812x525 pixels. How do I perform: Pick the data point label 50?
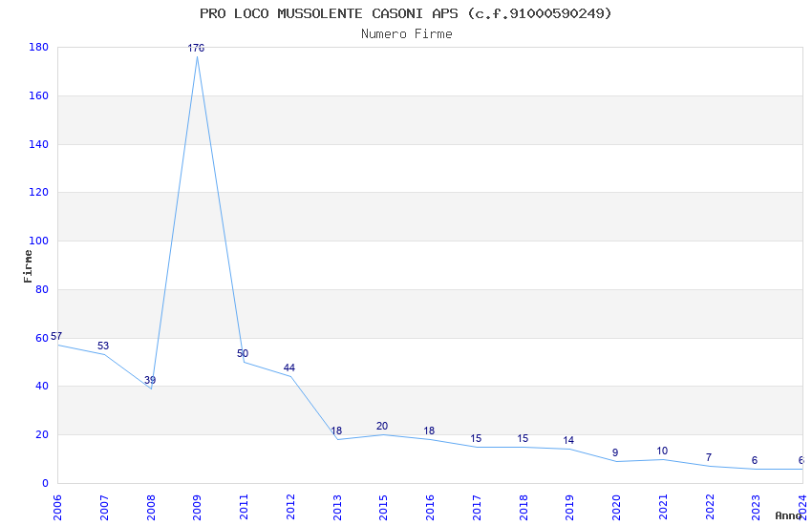point(243,353)
